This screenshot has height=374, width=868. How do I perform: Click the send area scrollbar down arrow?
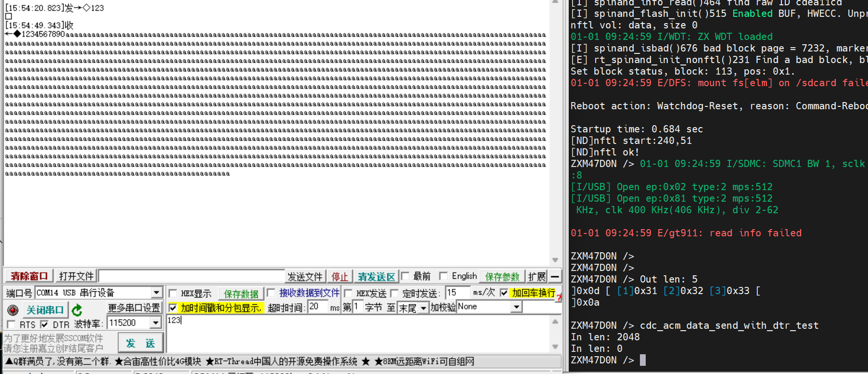pos(555,347)
